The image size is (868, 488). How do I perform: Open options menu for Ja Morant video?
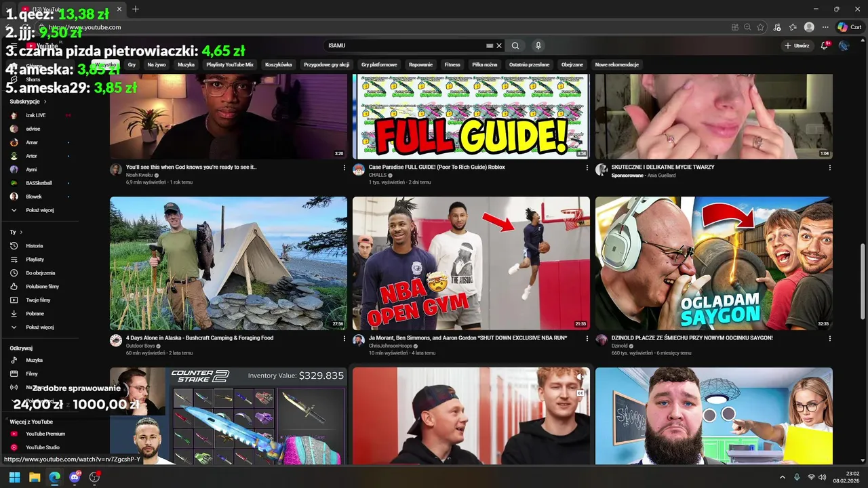pyautogui.click(x=587, y=338)
